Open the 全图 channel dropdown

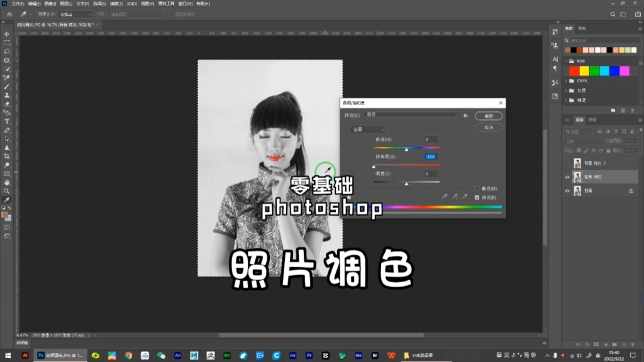pyautogui.click(x=368, y=129)
